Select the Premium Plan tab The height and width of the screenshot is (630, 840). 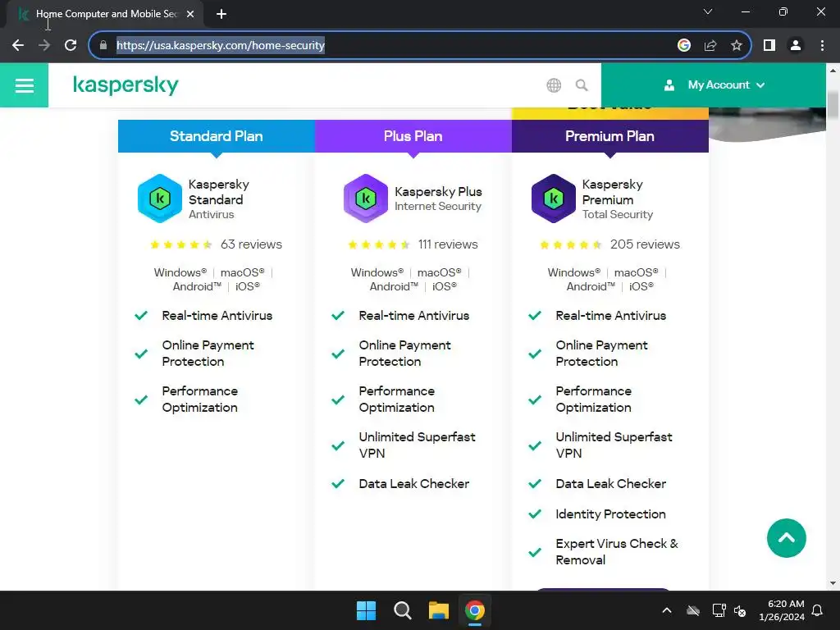609,136
